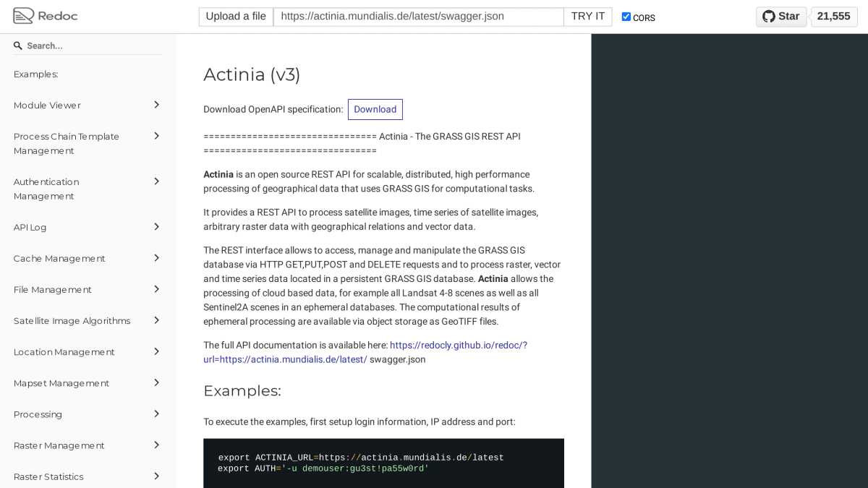The width and height of the screenshot is (868, 488).
Task: Expand Raster Statistics chevron
Action: coord(156,476)
